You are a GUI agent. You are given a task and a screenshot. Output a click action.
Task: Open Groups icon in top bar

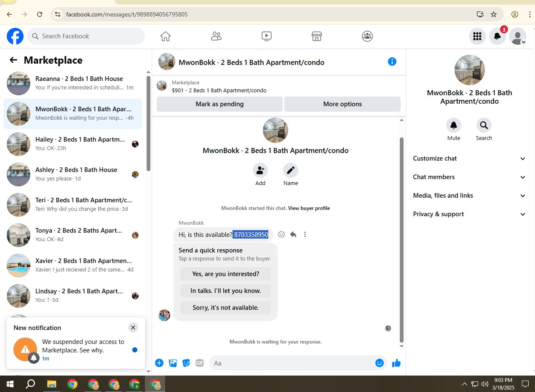(x=367, y=36)
